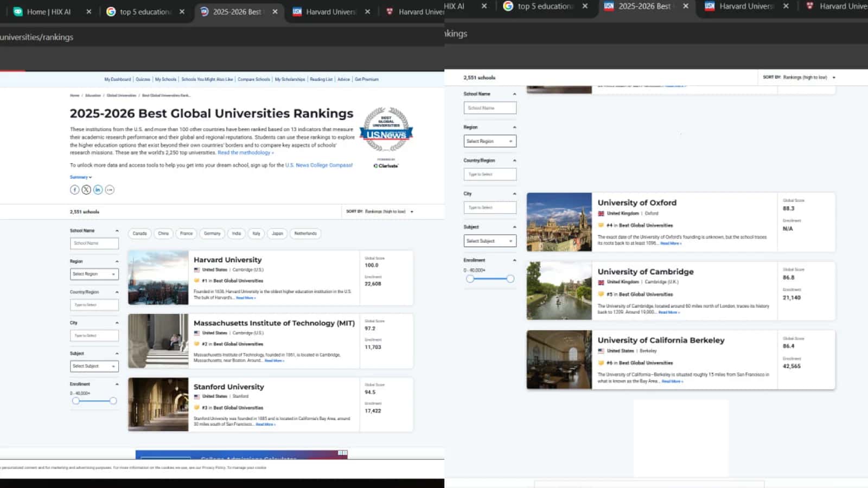
Task: Close the 'top 5 education' tab in left window
Action: [x=182, y=11]
